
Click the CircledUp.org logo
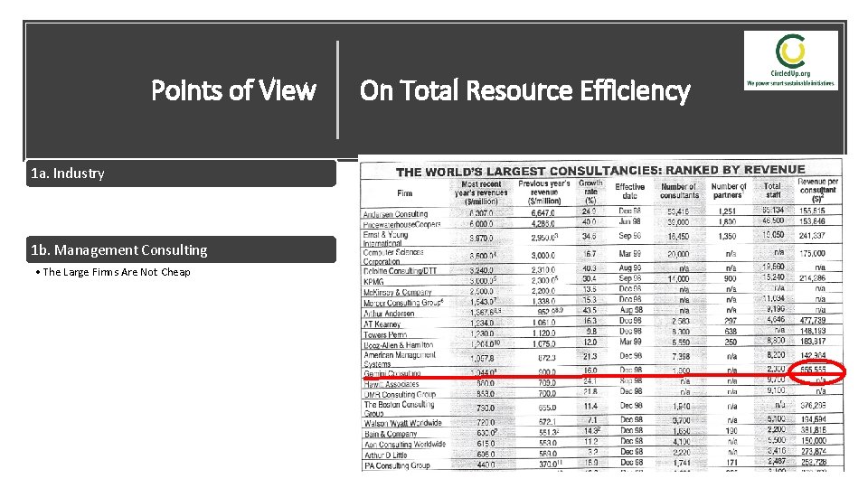[790, 61]
